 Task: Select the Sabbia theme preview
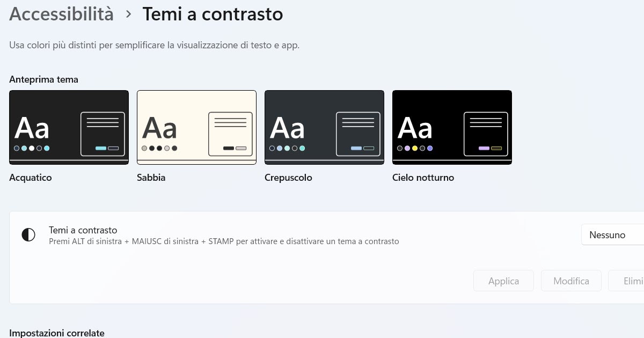tap(196, 127)
